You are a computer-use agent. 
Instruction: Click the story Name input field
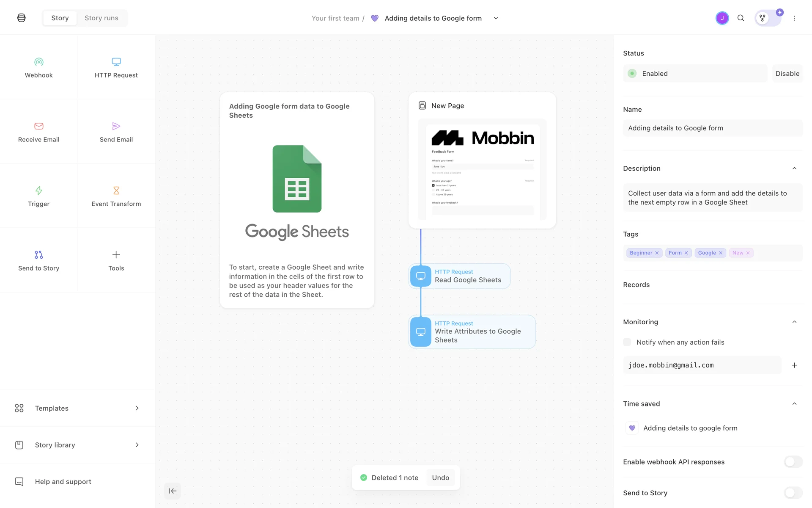713,128
